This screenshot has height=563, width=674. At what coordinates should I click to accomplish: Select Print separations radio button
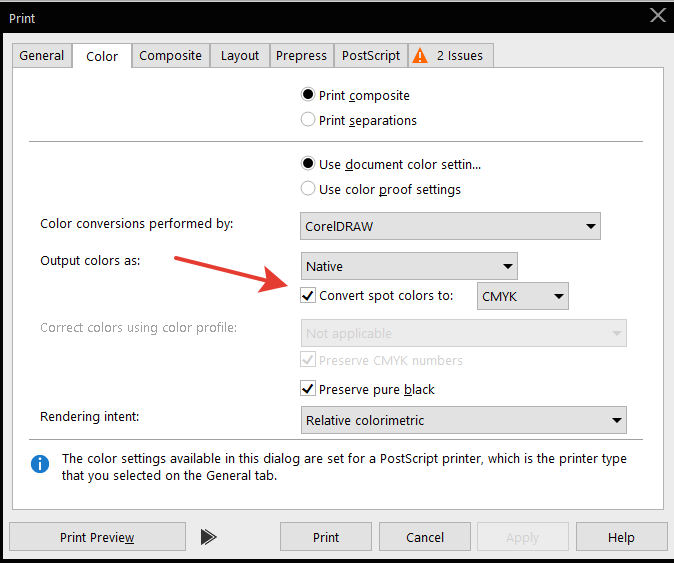click(x=308, y=120)
